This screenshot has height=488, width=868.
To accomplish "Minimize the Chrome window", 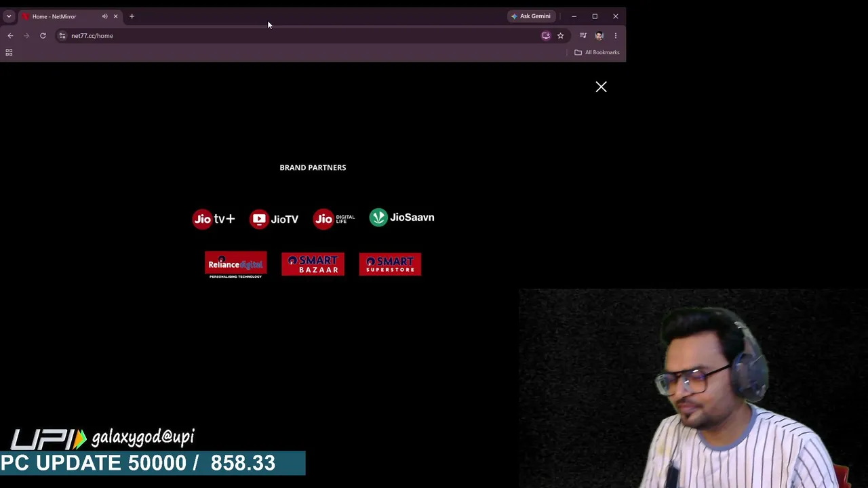I will [x=574, y=16].
